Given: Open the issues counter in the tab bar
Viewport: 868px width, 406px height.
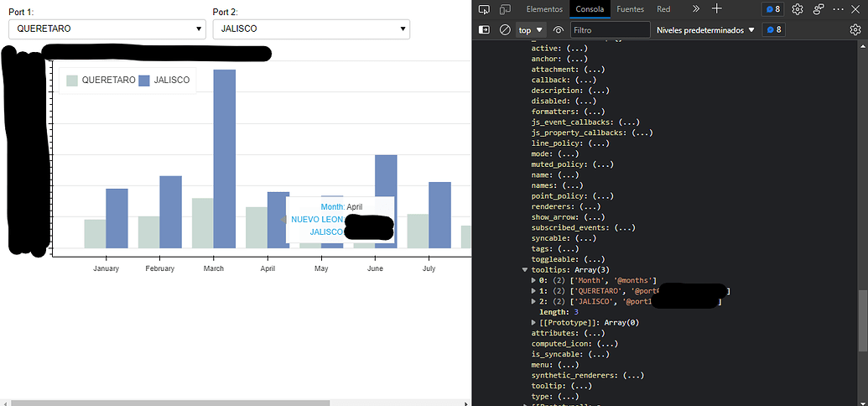Looking at the screenshot, I should tap(772, 9).
